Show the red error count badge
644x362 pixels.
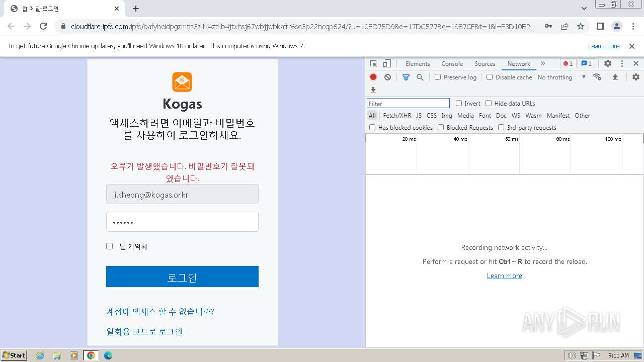click(568, 64)
